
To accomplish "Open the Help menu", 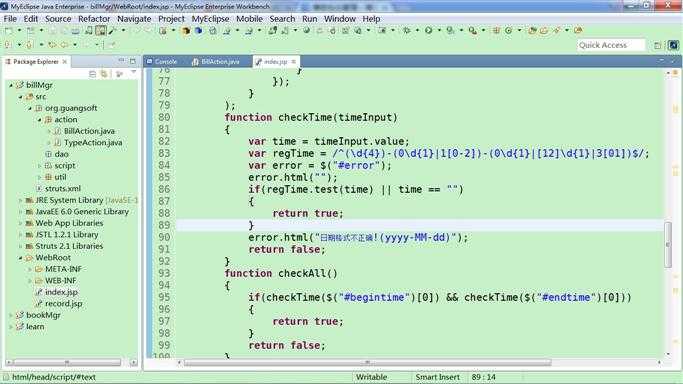I will [371, 19].
